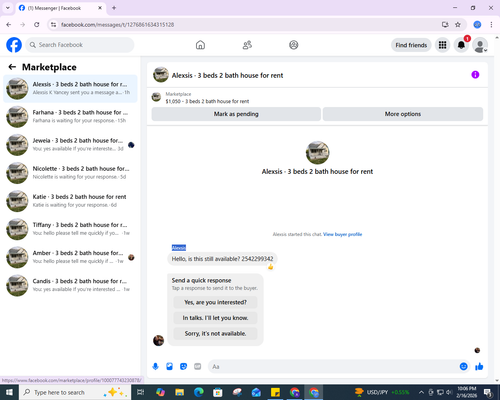The height and width of the screenshot is (400, 500).
Task: Send 'In talks. I'll let you know.' reply
Action: pyautogui.click(x=215, y=318)
